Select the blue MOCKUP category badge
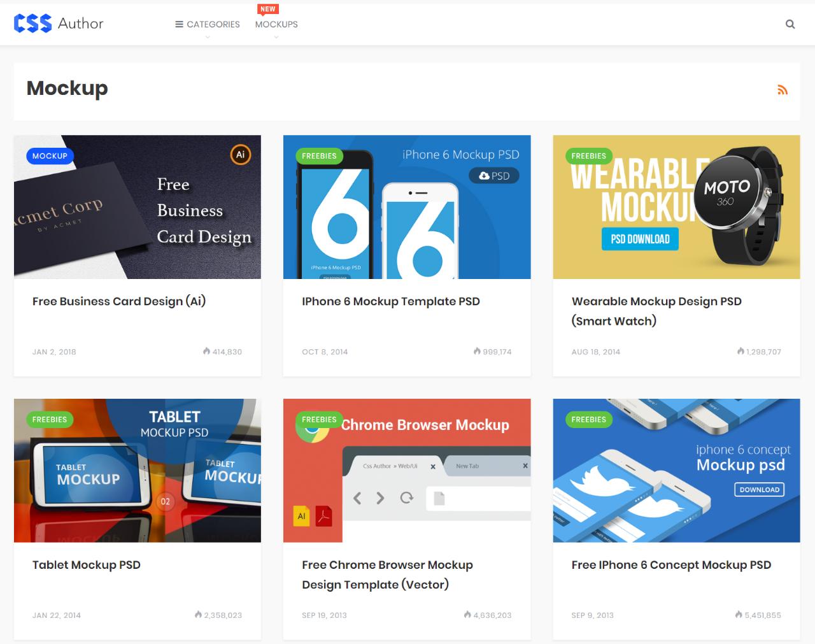815x644 pixels. coord(50,156)
